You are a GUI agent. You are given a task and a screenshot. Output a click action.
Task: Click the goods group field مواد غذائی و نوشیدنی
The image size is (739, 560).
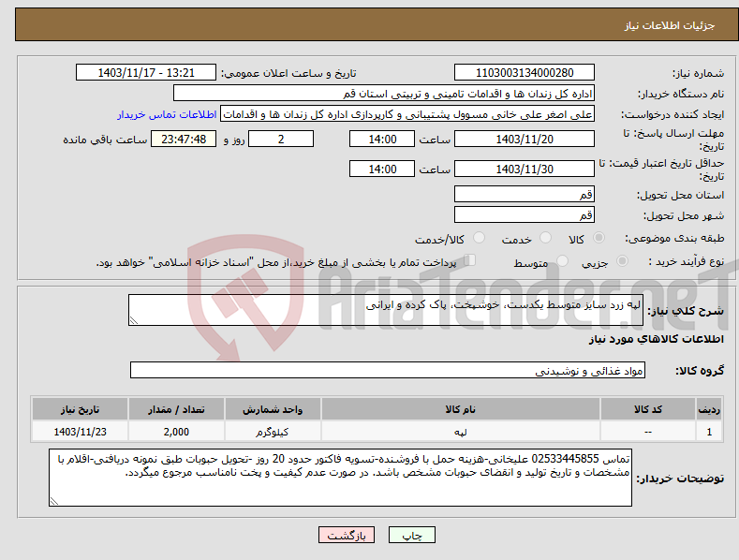click(388, 371)
